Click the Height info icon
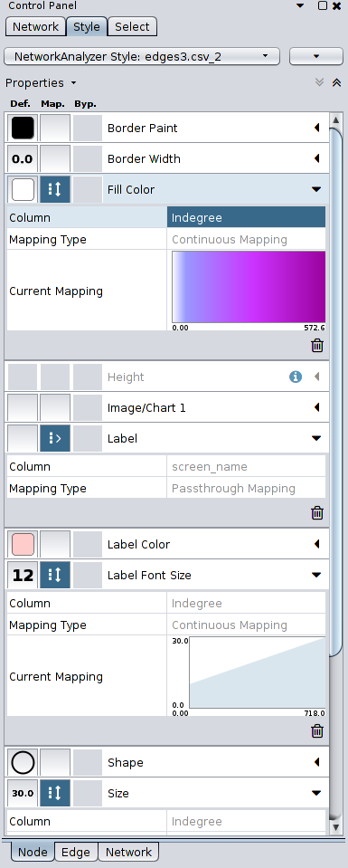Viewport: 348px width, 868px height. [x=296, y=377]
